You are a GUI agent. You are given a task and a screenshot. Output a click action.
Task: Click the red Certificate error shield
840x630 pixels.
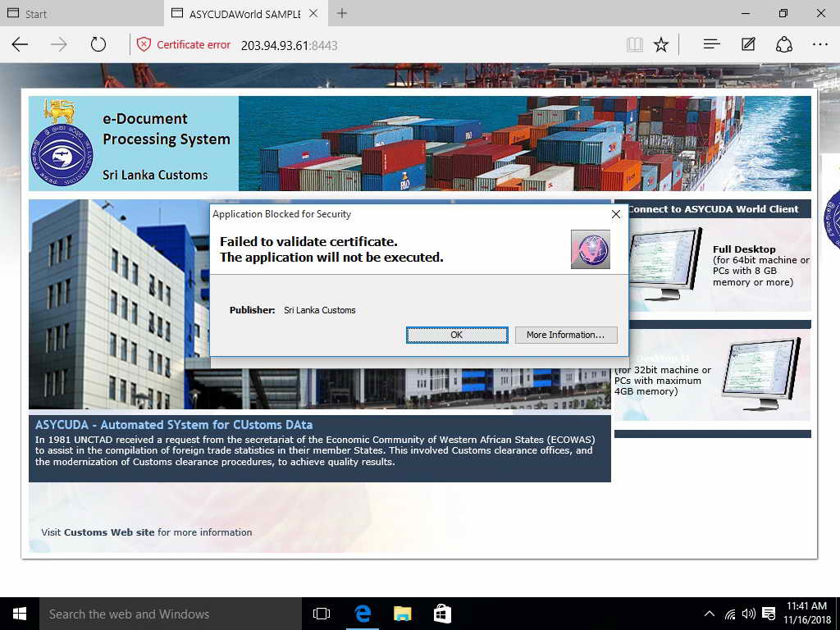[144, 44]
